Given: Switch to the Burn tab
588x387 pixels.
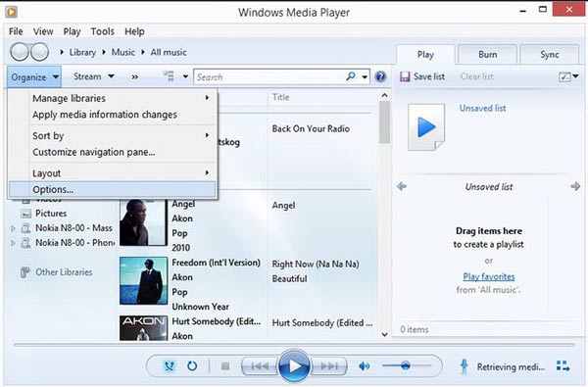Looking at the screenshot, I should click(x=487, y=55).
